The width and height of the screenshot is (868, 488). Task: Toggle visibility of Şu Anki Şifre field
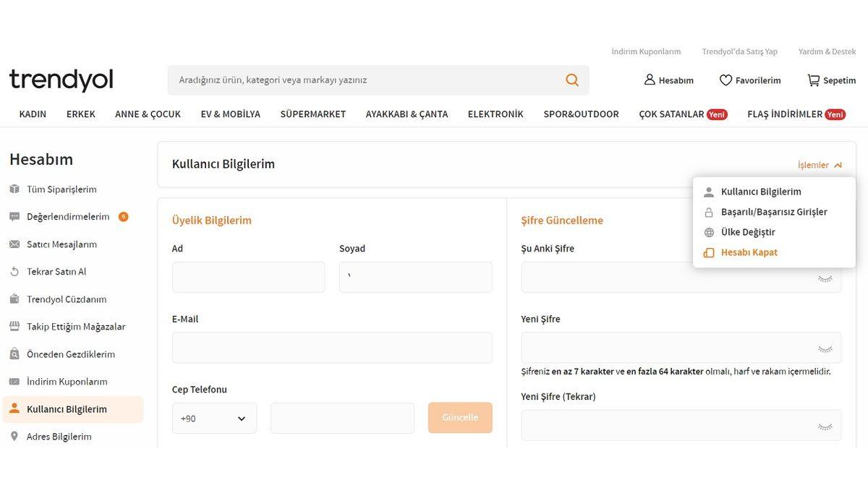click(x=825, y=277)
